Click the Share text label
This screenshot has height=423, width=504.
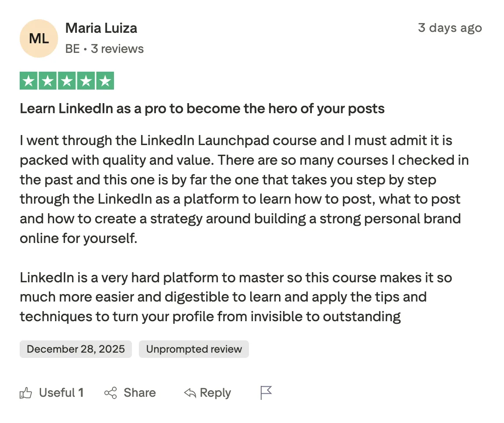139,392
